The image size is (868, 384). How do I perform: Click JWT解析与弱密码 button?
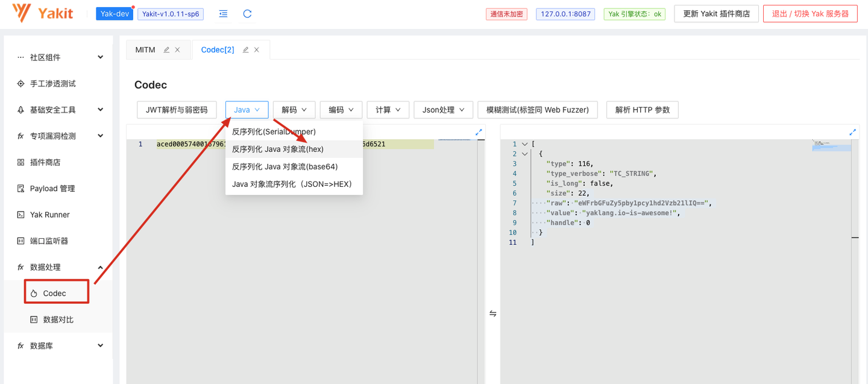pyautogui.click(x=177, y=110)
